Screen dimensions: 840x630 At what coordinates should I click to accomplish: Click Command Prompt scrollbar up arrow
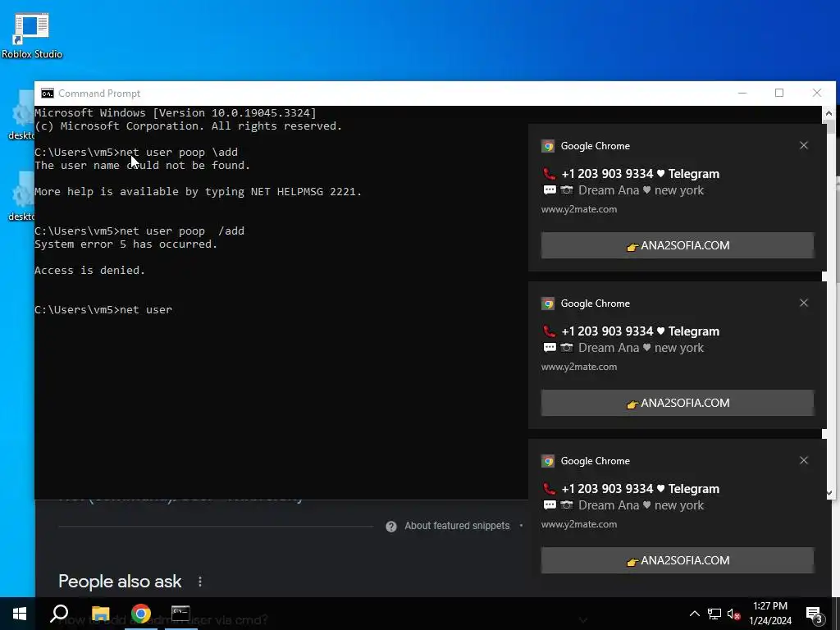829,113
